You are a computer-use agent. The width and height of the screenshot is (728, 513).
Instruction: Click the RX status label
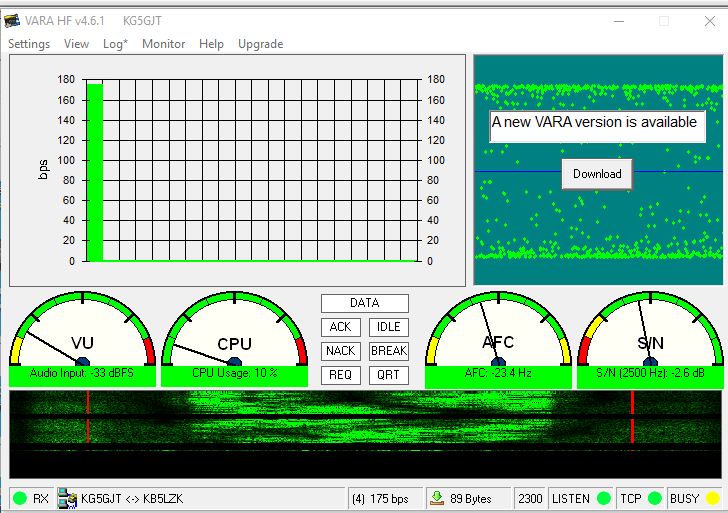(x=41, y=499)
